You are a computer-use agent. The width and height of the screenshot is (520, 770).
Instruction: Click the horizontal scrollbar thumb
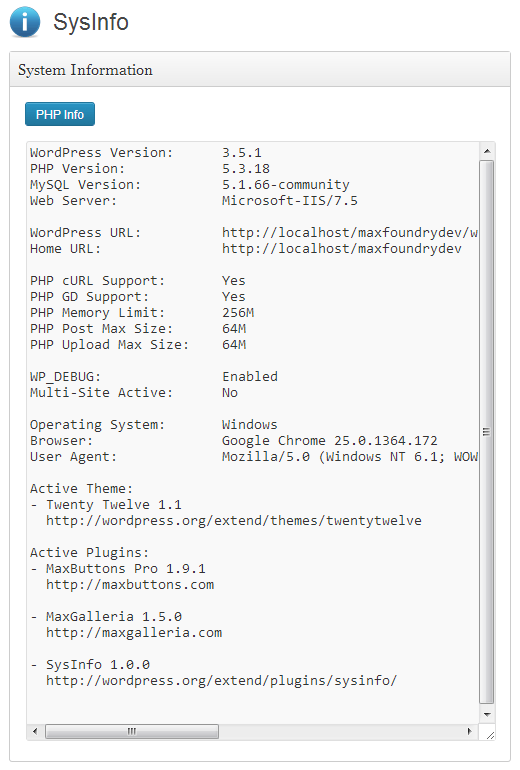click(x=132, y=731)
